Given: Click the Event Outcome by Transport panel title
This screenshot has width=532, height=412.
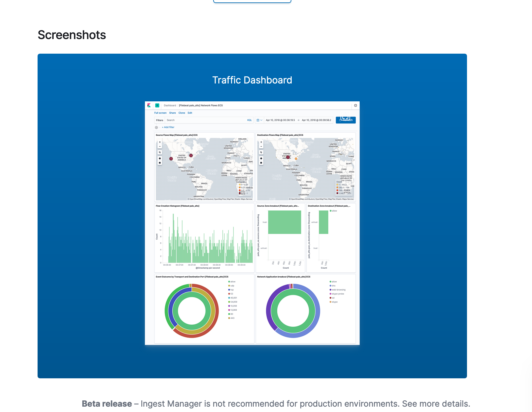Looking at the screenshot, I should coord(192,277).
